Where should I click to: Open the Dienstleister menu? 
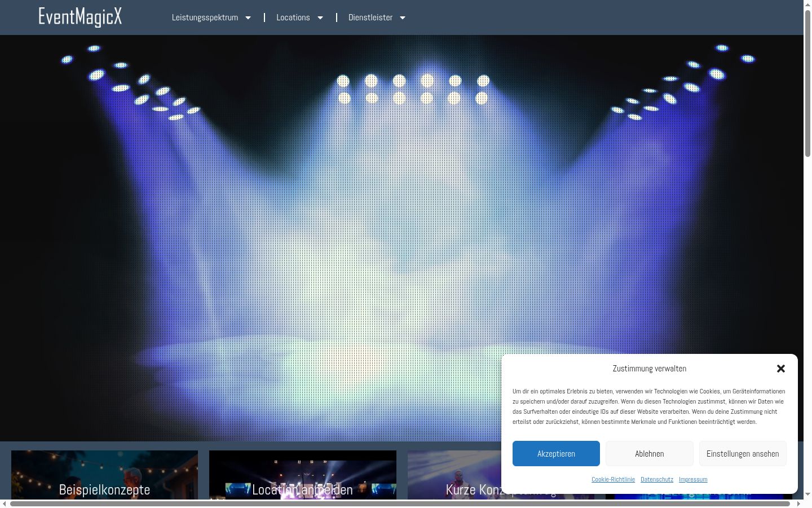point(370,17)
